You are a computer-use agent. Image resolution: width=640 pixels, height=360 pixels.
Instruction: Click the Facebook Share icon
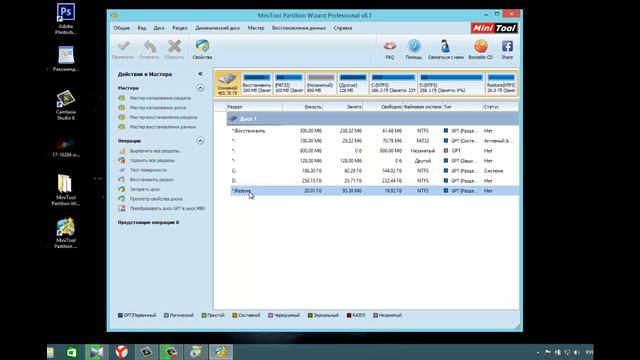coord(507,47)
